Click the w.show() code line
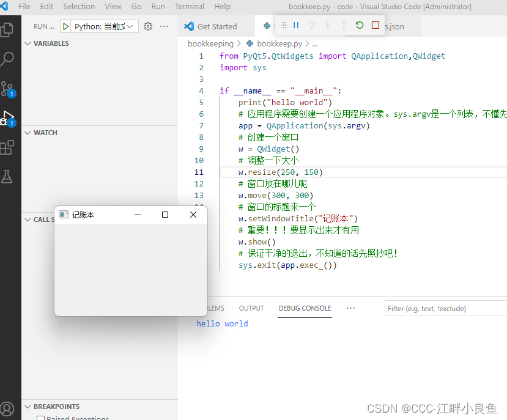This screenshot has width=507, height=420. (257, 242)
